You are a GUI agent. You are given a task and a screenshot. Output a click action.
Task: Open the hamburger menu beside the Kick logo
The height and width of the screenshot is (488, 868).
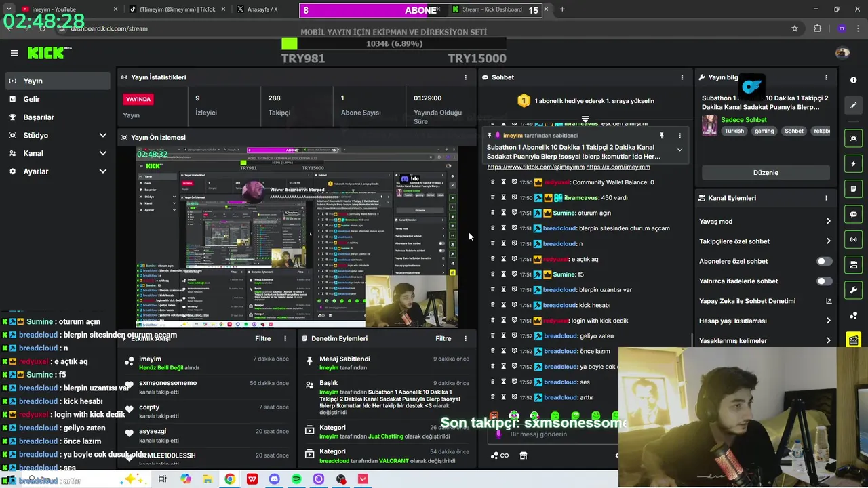pos(14,53)
